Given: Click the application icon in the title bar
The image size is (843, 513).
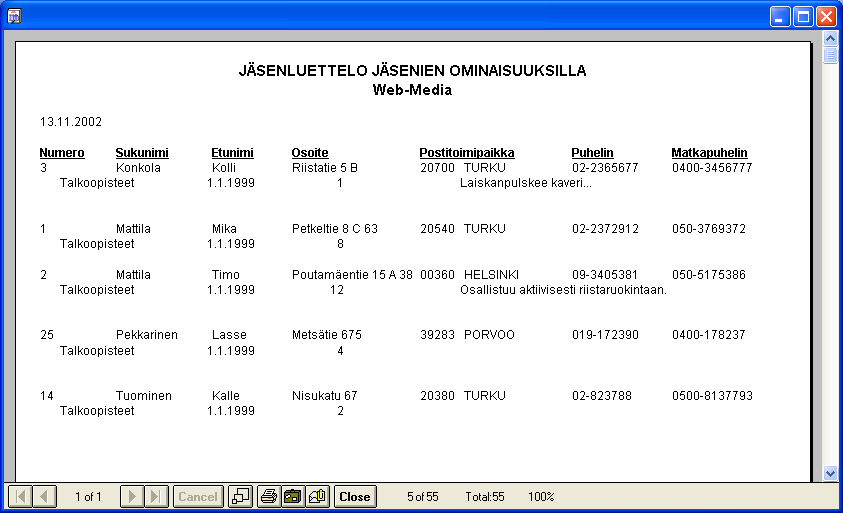Looking at the screenshot, I should pyautogui.click(x=15, y=16).
